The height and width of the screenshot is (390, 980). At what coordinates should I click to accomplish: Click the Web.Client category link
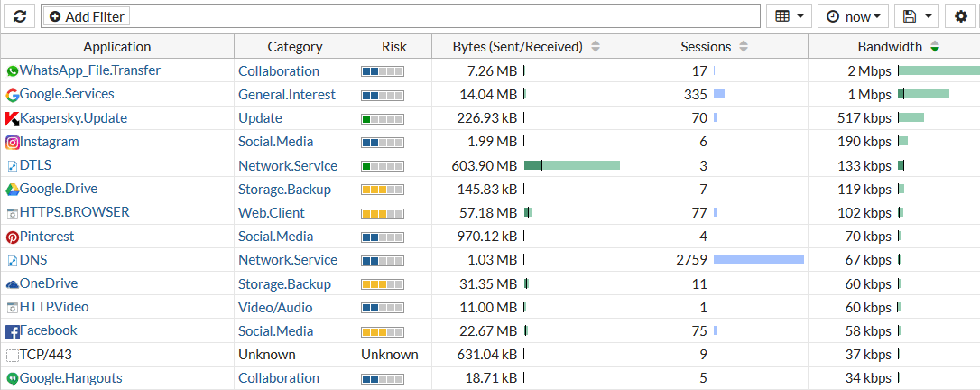point(272,212)
